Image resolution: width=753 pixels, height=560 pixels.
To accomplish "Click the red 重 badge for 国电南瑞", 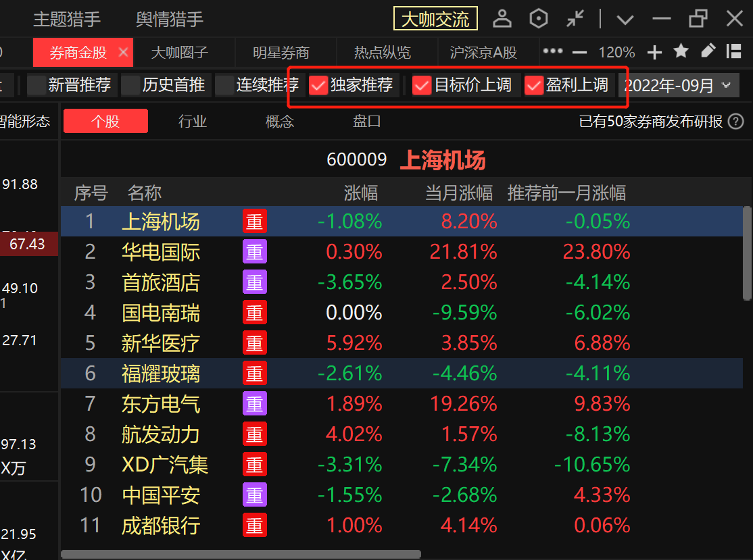I will coord(255,313).
